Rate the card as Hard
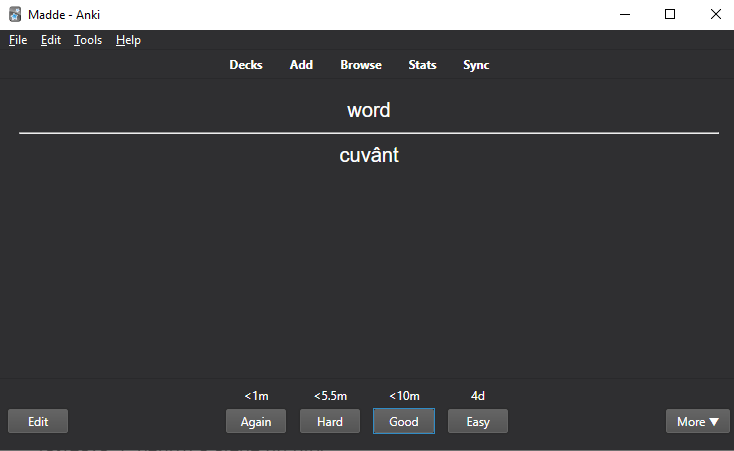 pyautogui.click(x=330, y=422)
